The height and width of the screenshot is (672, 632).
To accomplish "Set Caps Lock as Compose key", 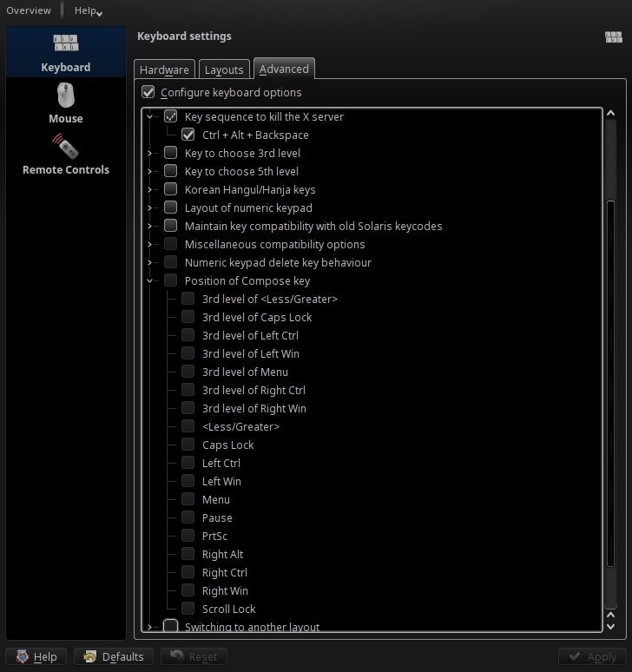I will (x=188, y=444).
